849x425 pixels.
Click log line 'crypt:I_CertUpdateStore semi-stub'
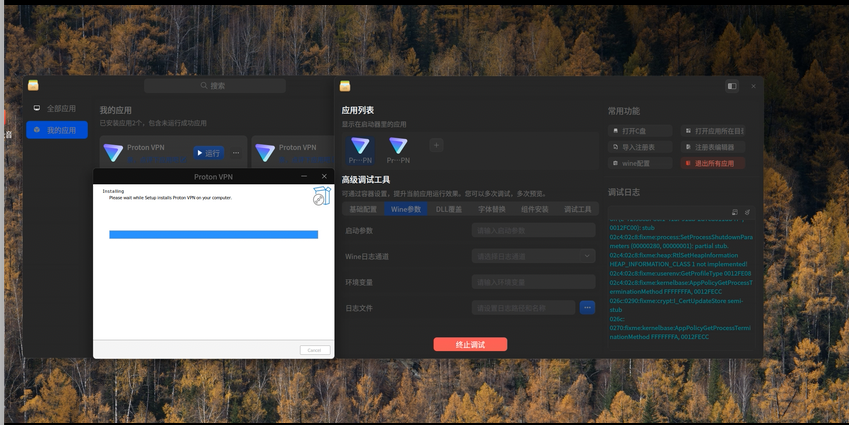pos(676,305)
